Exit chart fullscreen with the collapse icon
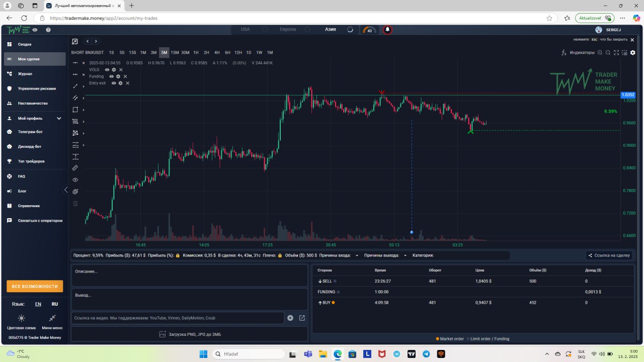 (x=75, y=41)
